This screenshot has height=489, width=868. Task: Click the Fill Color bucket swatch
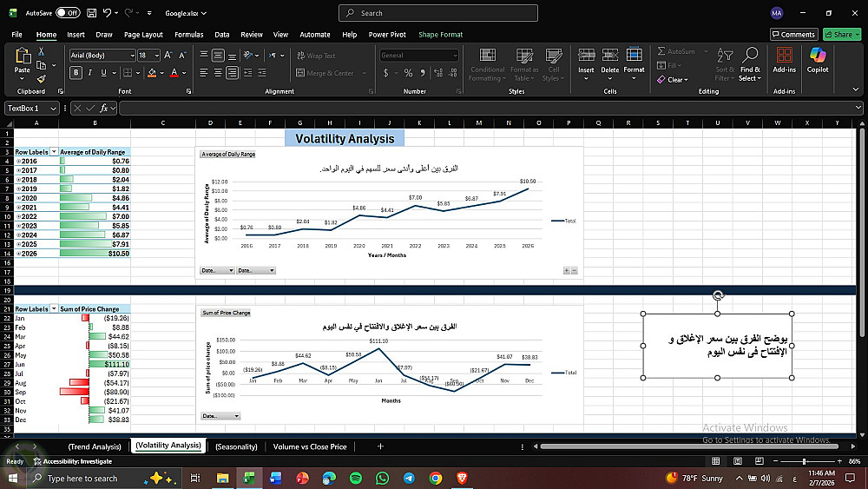tap(152, 73)
